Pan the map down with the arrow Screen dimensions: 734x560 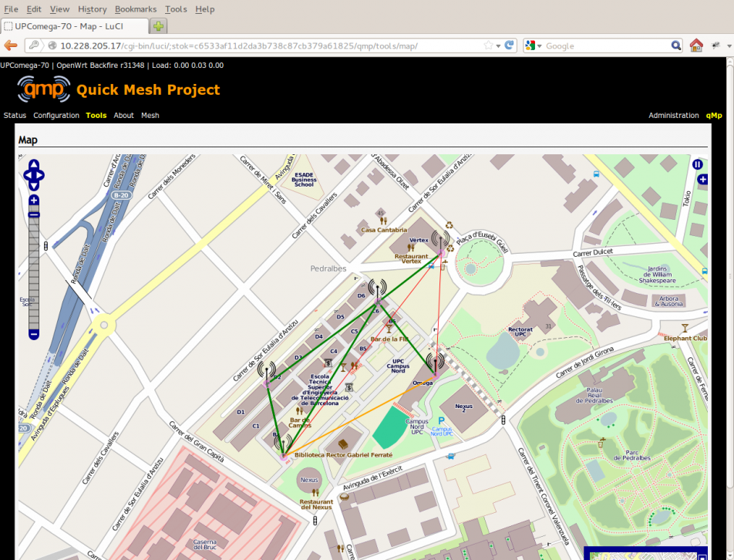[x=34, y=186]
